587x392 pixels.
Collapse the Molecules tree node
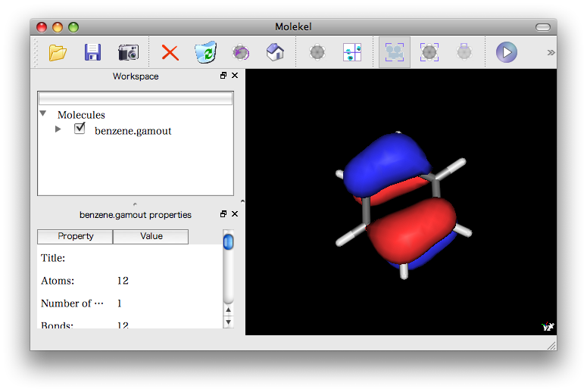click(43, 114)
